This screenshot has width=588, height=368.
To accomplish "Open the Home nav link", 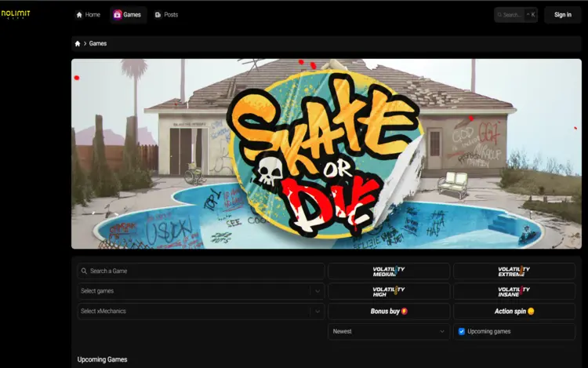I will coord(88,15).
